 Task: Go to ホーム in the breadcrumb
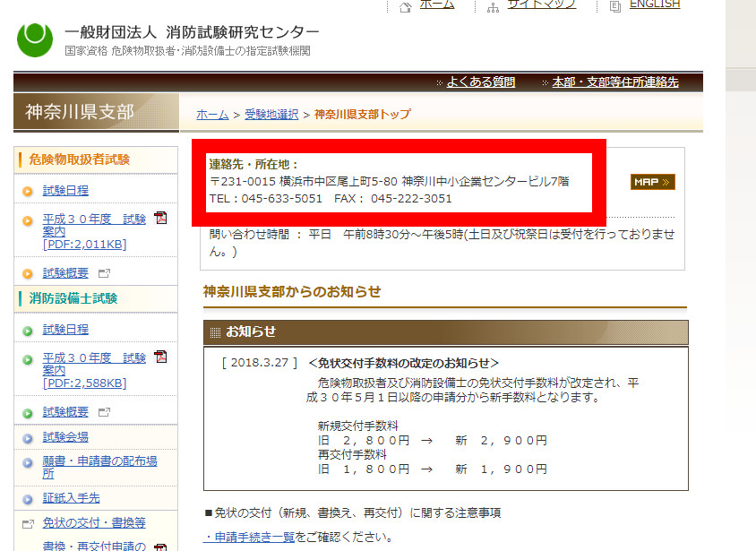click(x=212, y=115)
